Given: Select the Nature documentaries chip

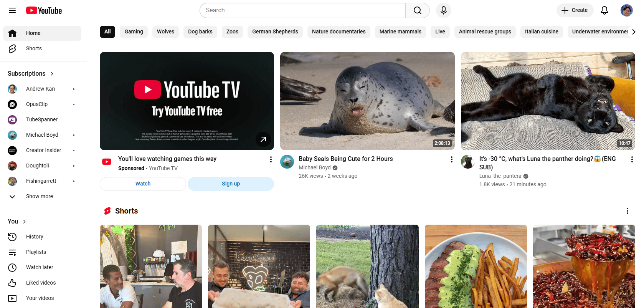Looking at the screenshot, I should (x=339, y=31).
